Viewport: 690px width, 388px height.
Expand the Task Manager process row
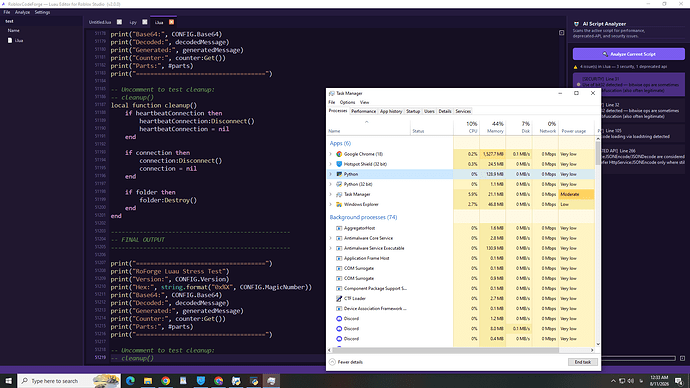click(330, 194)
